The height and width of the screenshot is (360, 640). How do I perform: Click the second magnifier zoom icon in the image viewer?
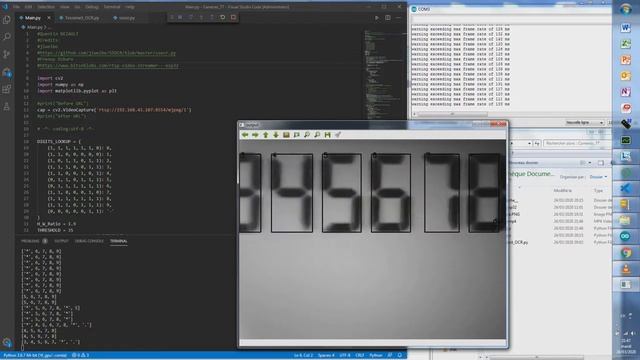pyautogui.click(x=317, y=135)
